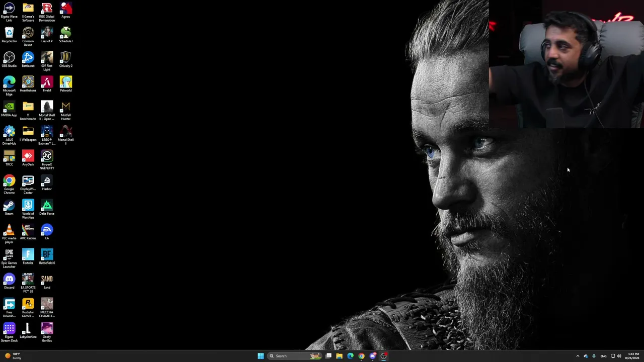Open Elgato Stream Deck from the desktop
This screenshot has height=362, width=644.
tap(9, 332)
